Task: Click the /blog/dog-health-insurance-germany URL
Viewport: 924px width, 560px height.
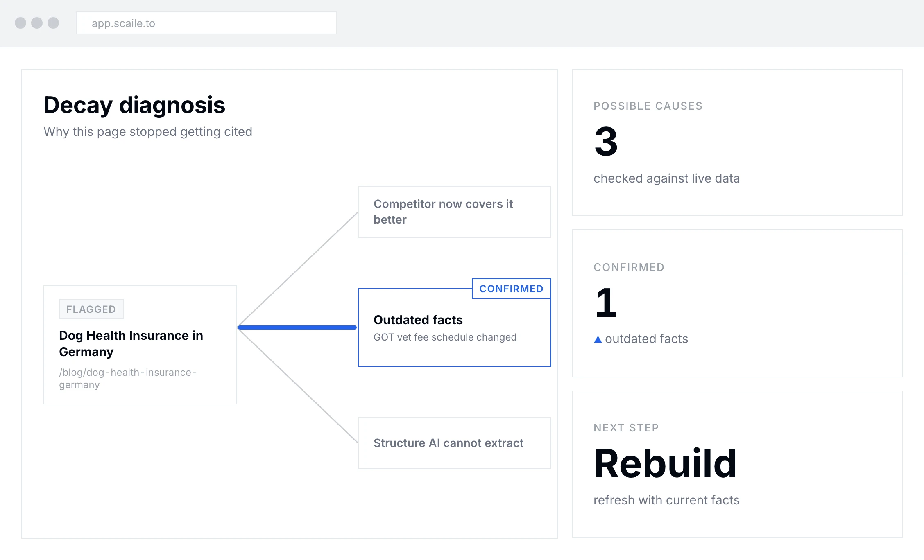Action: click(x=128, y=378)
